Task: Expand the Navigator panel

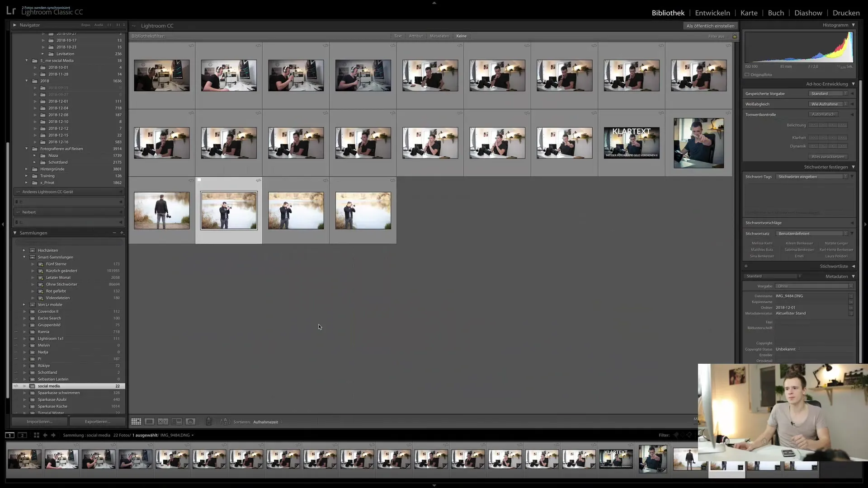Action: click(15, 25)
